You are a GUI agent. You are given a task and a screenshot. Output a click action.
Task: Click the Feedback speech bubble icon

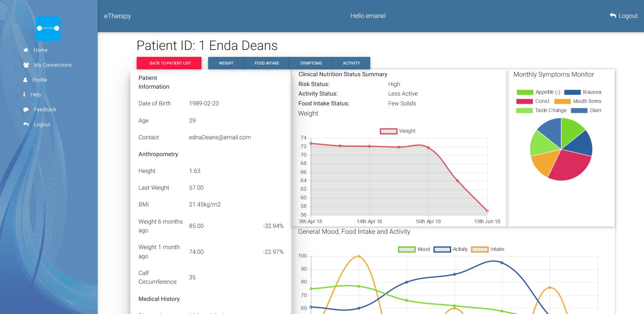[26, 109]
